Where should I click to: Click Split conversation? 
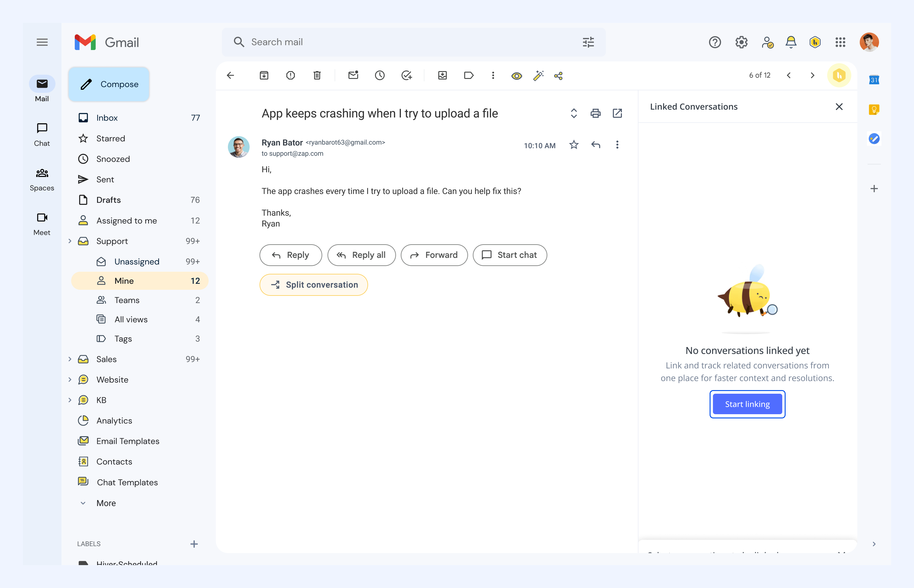(314, 285)
